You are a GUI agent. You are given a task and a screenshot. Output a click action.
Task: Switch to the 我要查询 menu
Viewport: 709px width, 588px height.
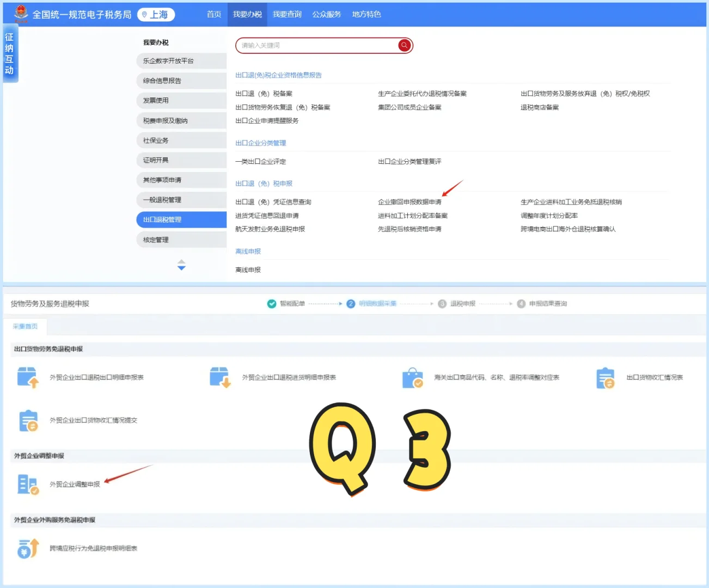[x=286, y=15]
